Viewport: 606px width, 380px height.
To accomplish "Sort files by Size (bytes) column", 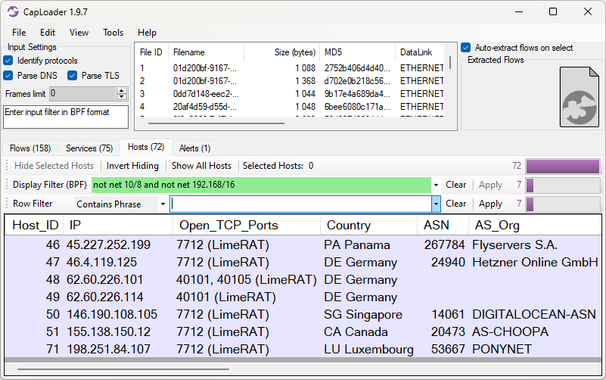I will [x=281, y=52].
